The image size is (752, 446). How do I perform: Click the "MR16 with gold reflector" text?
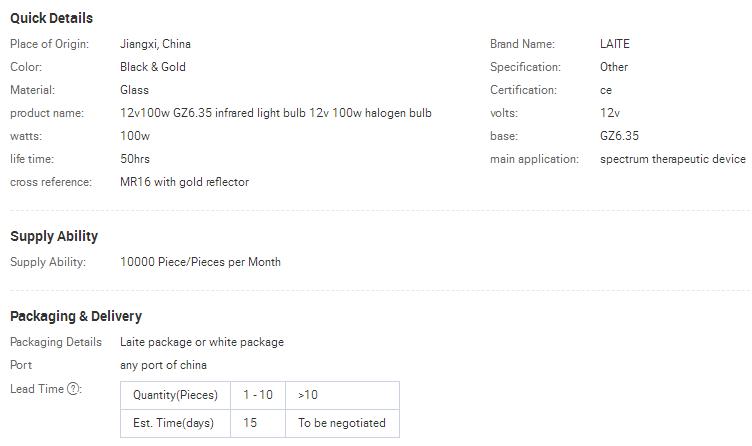coord(184,182)
